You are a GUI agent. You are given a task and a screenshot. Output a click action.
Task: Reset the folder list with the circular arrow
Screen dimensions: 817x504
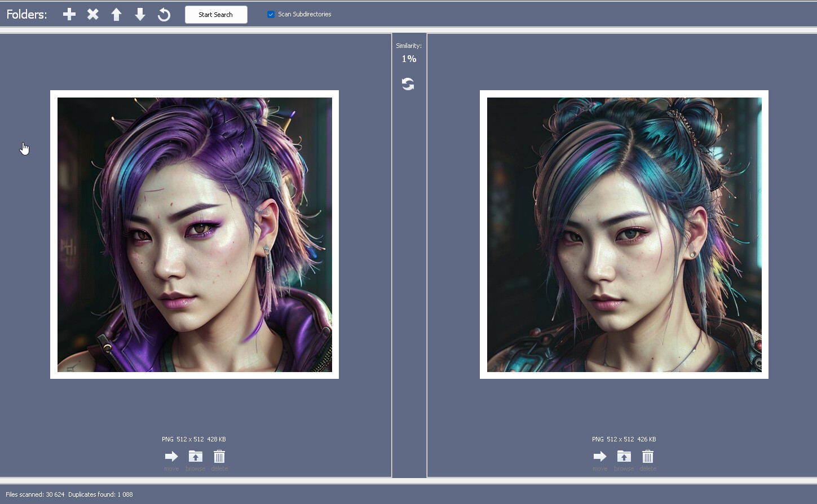pyautogui.click(x=164, y=14)
